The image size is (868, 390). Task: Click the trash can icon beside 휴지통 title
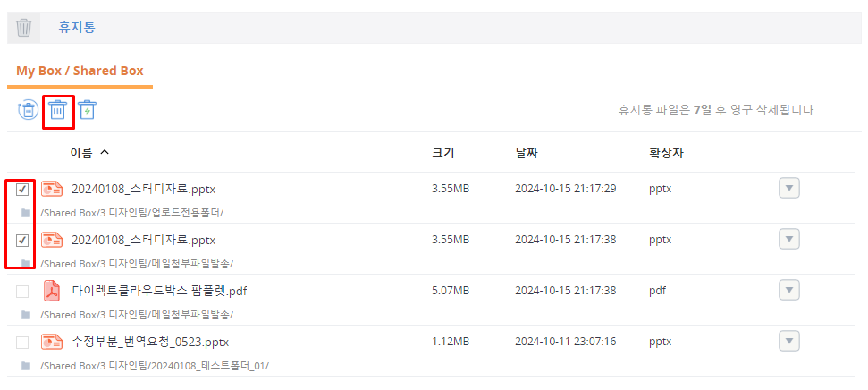click(24, 28)
